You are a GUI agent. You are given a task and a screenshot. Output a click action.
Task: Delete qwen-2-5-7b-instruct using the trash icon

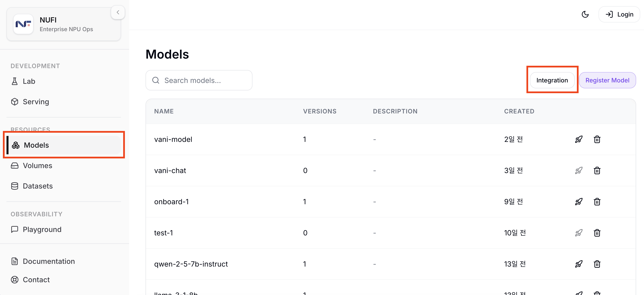[597, 264]
